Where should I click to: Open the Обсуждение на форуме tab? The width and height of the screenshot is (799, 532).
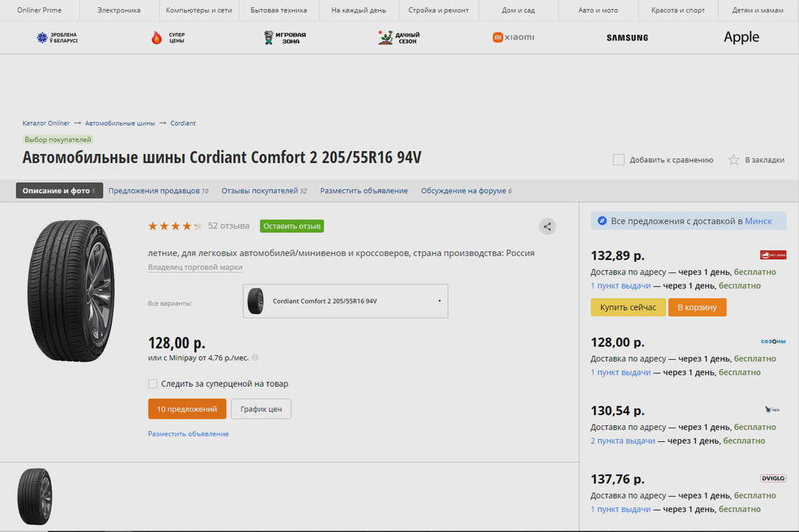pos(466,190)
